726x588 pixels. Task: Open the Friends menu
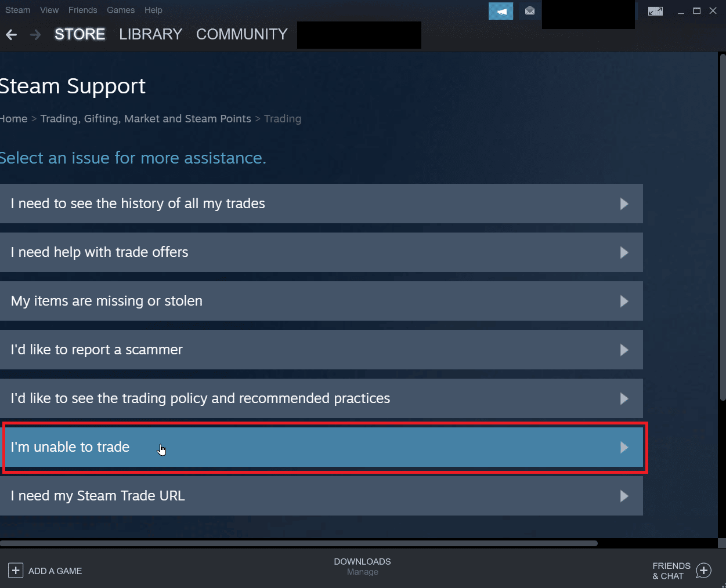(82, 10)
